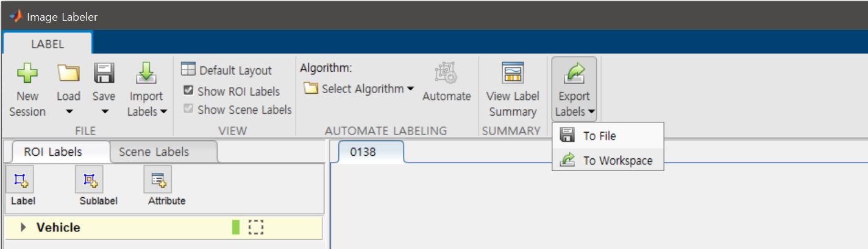Screen dimensions: 868x249
Task: Click the Load folder icon
Action: (x=68, y=74)
